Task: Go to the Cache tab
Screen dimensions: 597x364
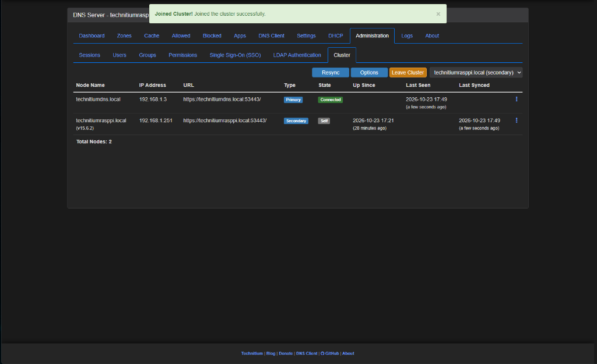Action: click(x=152, y=36)
